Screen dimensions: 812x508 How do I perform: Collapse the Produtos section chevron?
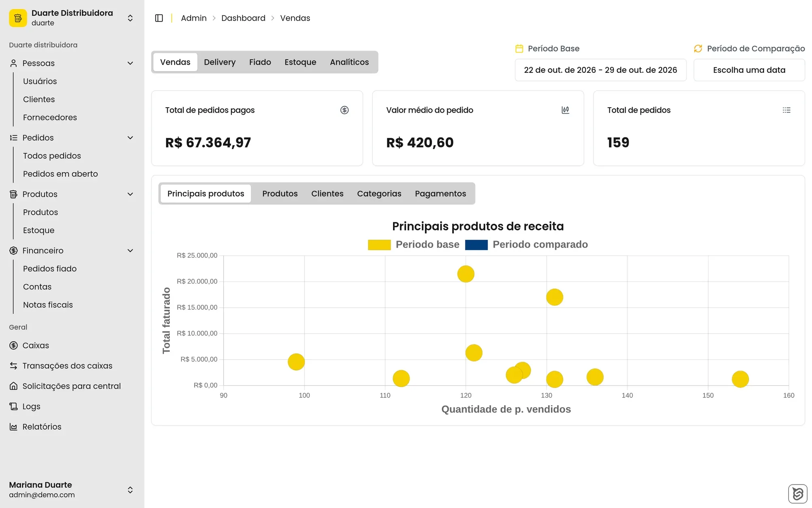tap(130, 194)
